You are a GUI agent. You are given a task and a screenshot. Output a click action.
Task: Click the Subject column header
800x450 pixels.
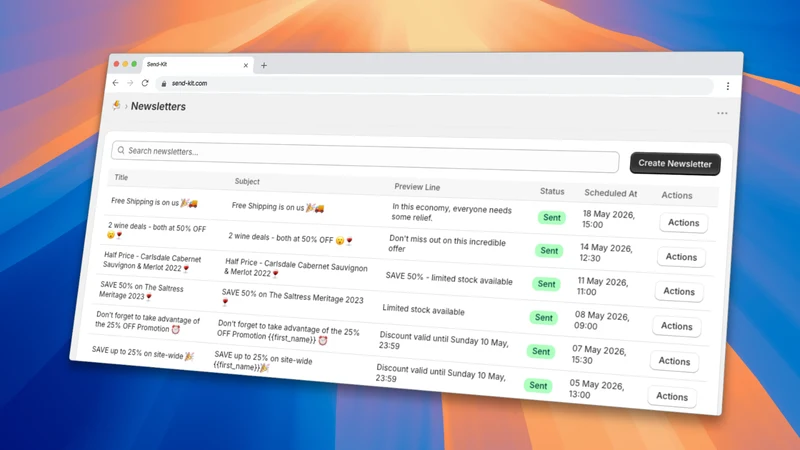[x=247, y=181]
